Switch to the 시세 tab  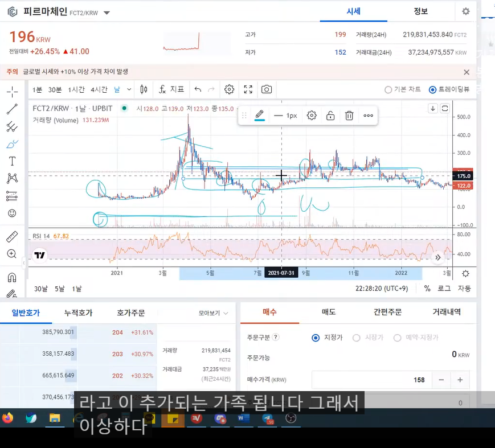(x=353, y=11)
